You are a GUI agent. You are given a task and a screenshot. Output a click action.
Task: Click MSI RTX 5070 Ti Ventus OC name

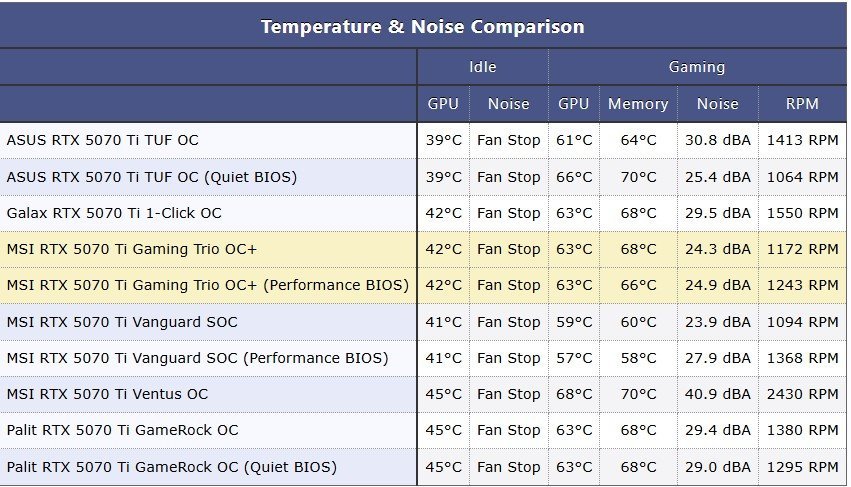[x=107, y=394]
